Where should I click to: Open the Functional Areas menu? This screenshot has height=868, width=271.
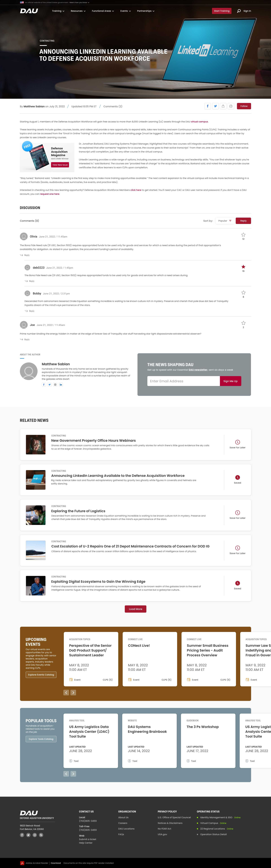coord(103,11)
